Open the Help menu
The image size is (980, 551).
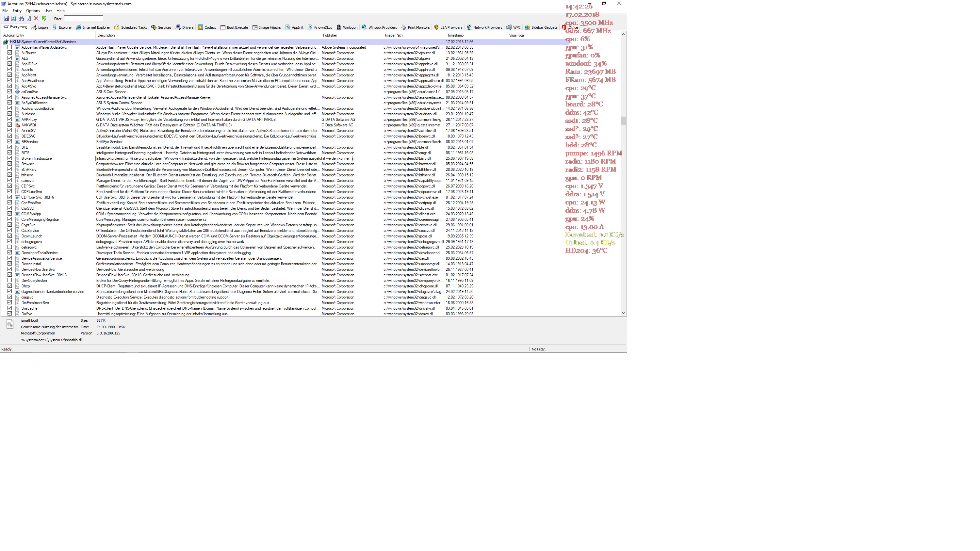pos(60,11)
